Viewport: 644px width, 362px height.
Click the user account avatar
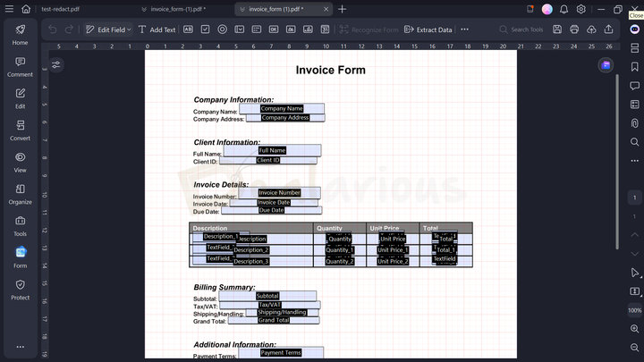point(547,9)
